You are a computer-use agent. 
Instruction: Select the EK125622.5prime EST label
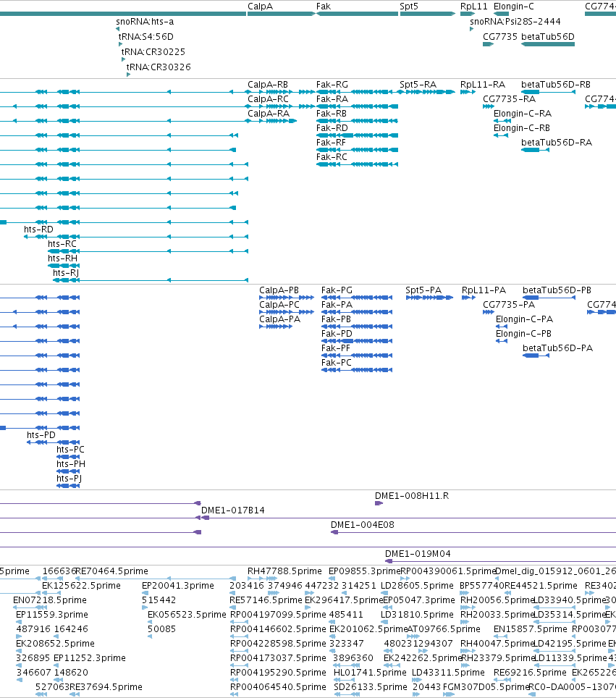pyautogui.click(x=81, y=586)
